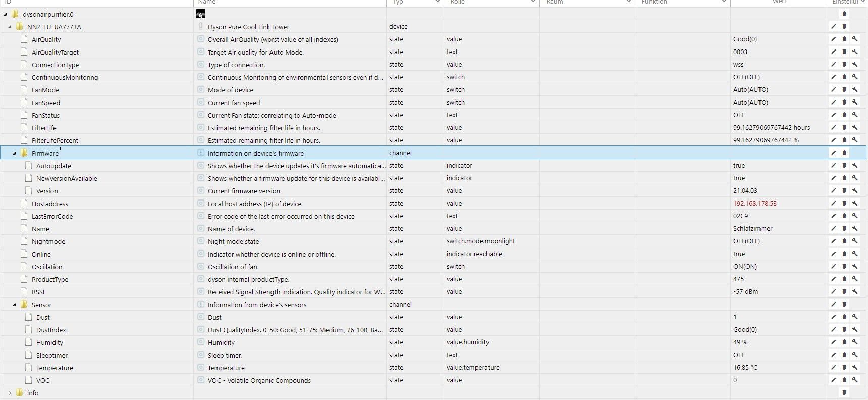Delete the Version state via trash icon
This screenshot has height=400, width=868.
pyautogui.click(x=844, y=191)
